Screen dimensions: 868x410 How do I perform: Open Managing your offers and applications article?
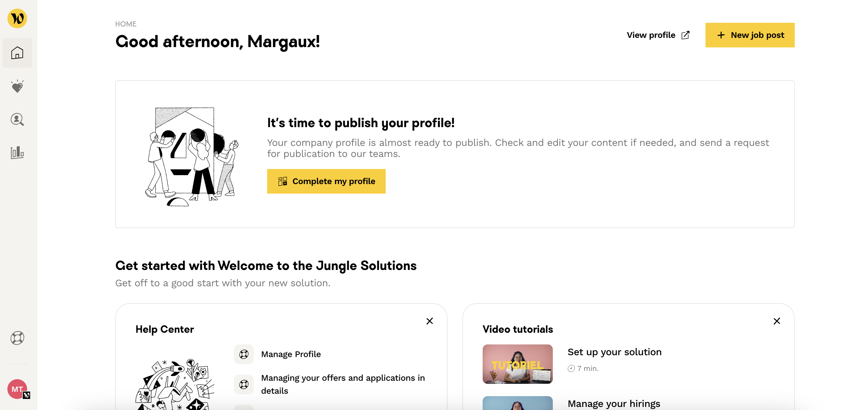tap(343, 384)
